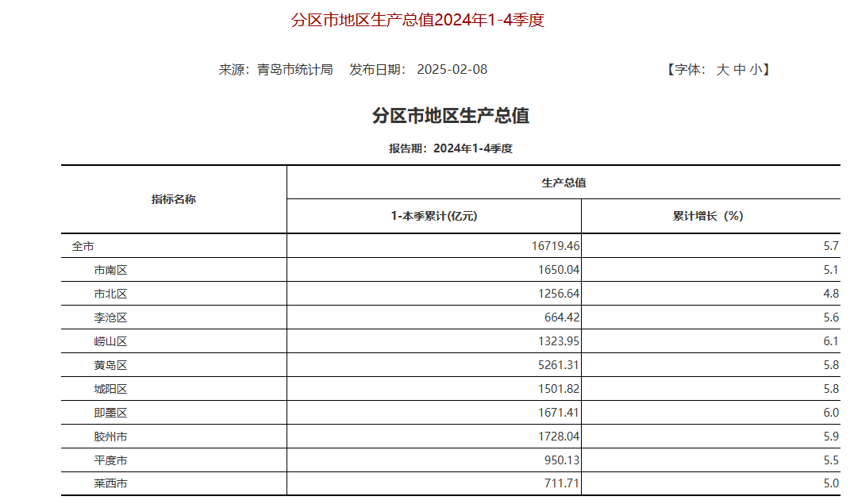Click the 莱西市 growth rate 5.0
This screenshot has width=854, height=504.
(x=831, y=483)
